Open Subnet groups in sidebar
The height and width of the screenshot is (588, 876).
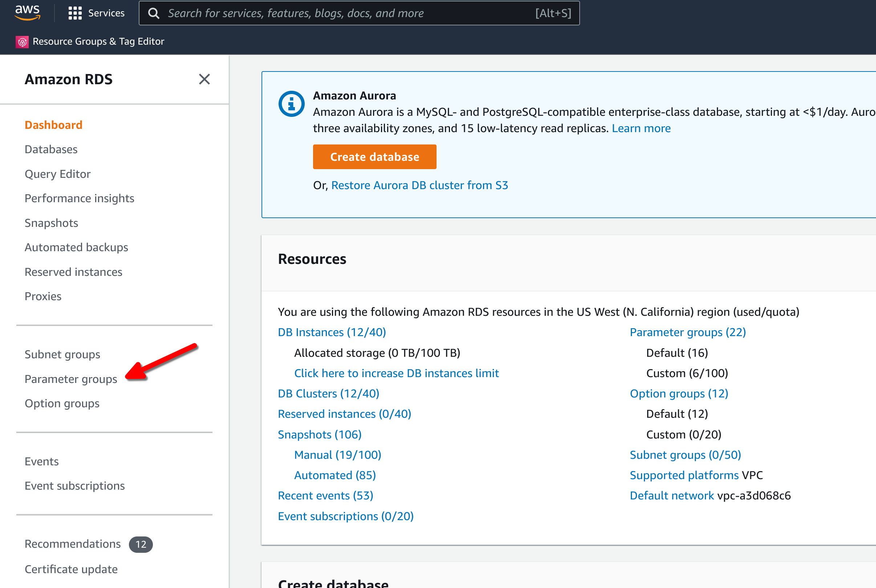(x=62, y=354)
